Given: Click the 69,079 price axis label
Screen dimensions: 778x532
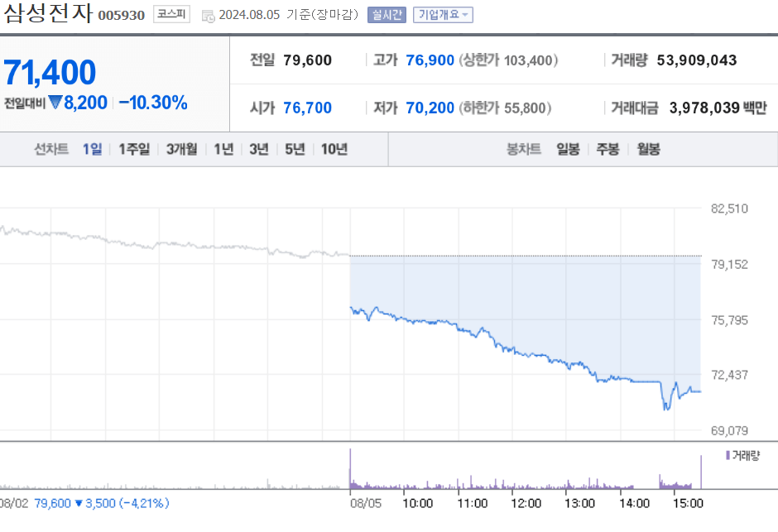Looking at the screenshot, I should (x=729, y=431).
